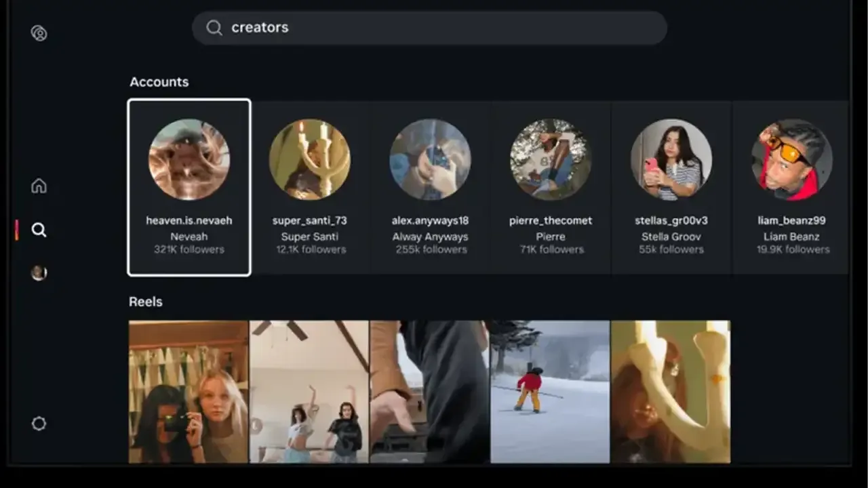Click the Liam Beanz display name
This screenshot has width=868, height=488.
pyautogui.click(x=791, y=237)
